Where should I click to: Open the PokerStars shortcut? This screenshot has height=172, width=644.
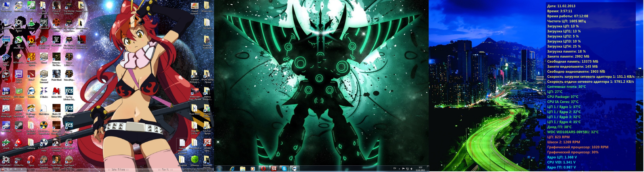[19, 144]
